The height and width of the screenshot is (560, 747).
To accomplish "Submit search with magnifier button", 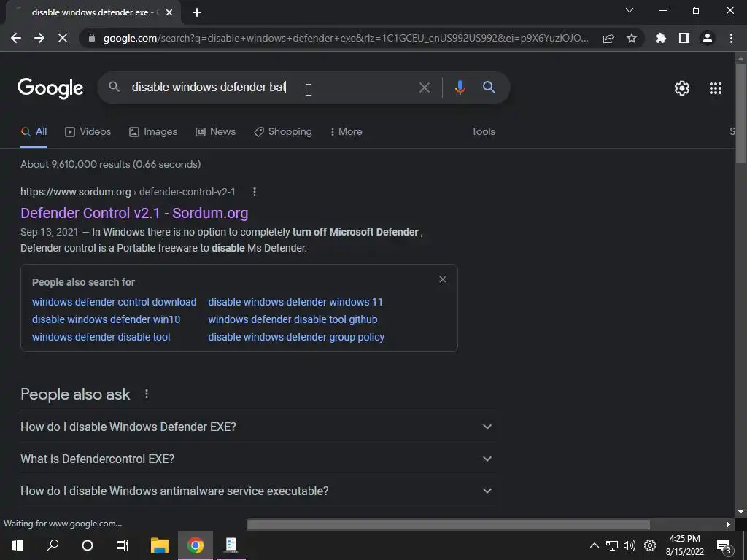I will 489,87.
